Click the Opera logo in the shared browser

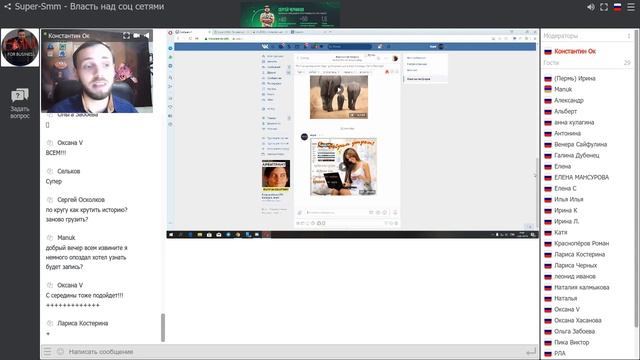[171, 33]
